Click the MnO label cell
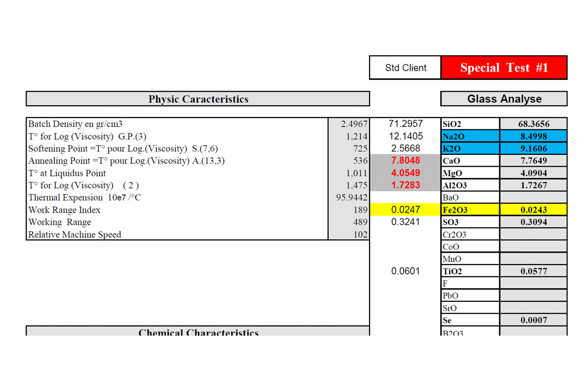This screenshot has height=392, width=588. click(470, 259)
